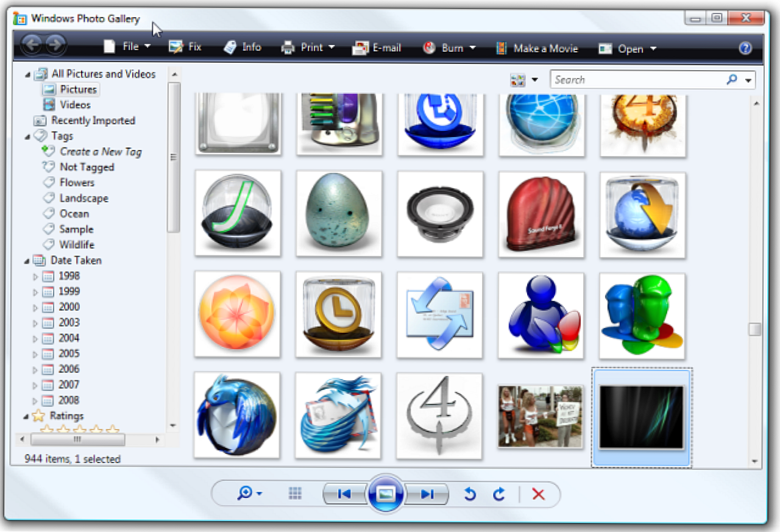Delete the selected item with red X
The height and width of the screenshot is (532, 780).
538,494
